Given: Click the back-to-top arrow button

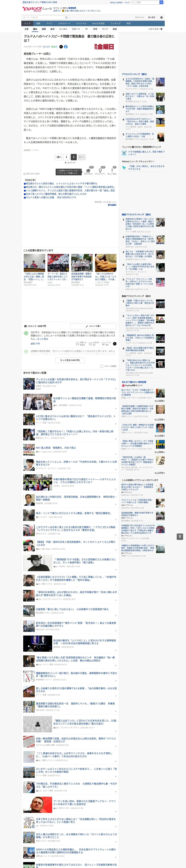Looking at the screenshot, I should coord(180,536).
